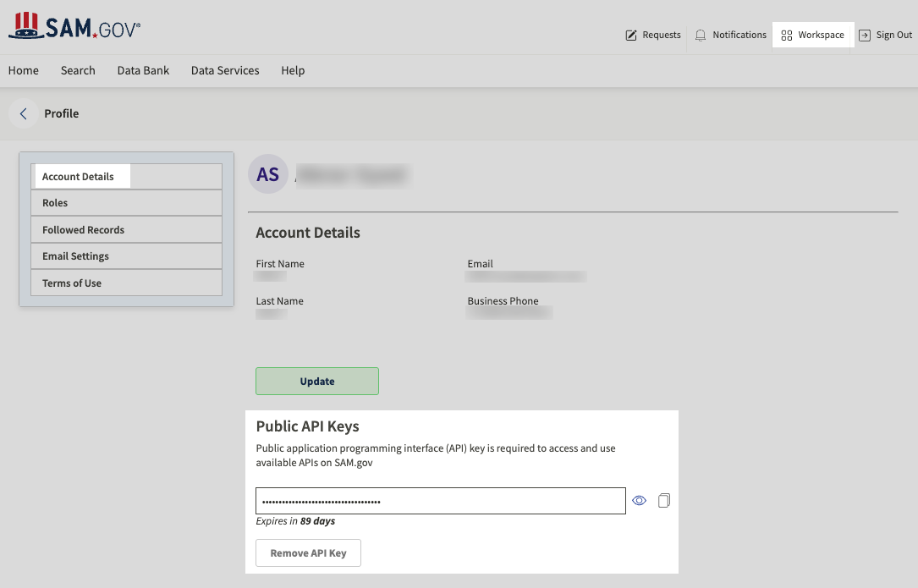This screenshot has width=918, height=588.
Task: Show API key with eye icon
Action: click(640, 500)
